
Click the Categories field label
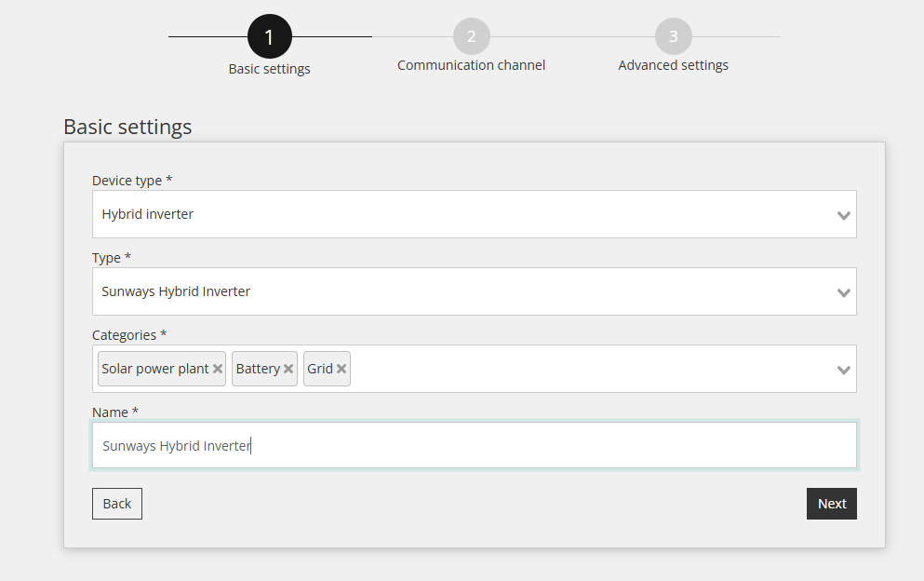(x=129, y=335)
